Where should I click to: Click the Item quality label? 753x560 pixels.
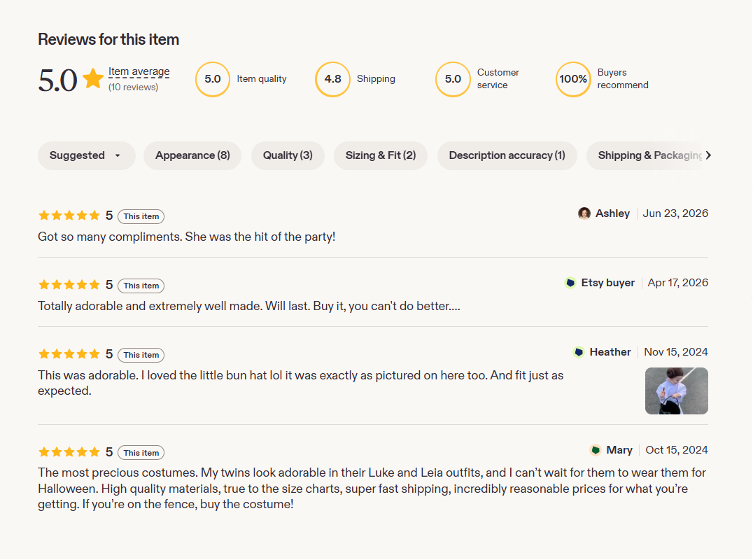click(x=261, y=79)
